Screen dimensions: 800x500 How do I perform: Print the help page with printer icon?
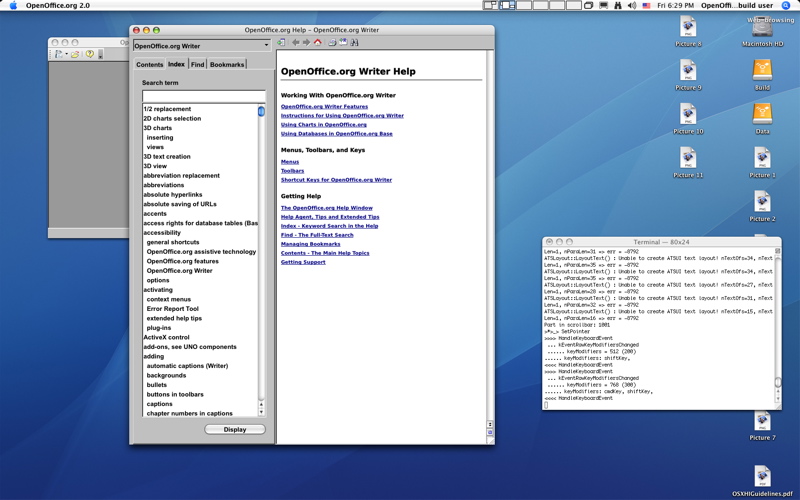coord(332,42)
